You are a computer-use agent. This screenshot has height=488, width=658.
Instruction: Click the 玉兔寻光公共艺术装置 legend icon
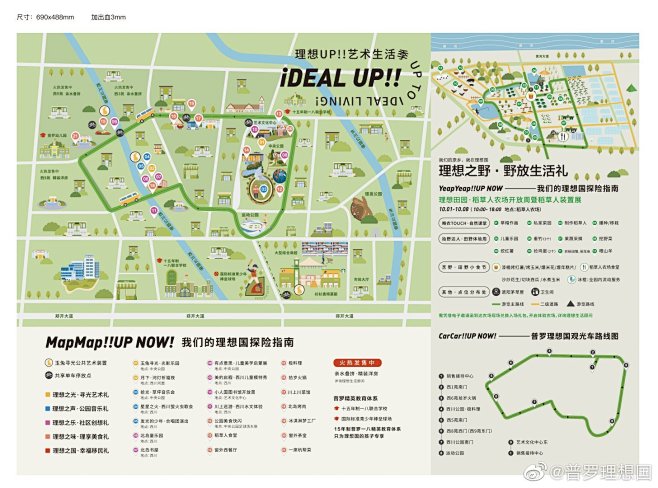pyautogui.click(x=46, y=364)
